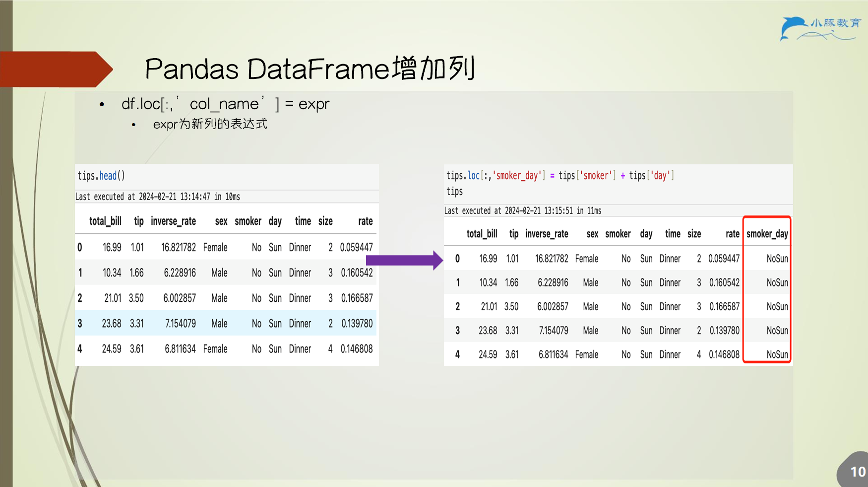Click 0.139780 in left table
Screen dimensions: 868x487
coord(357,323)
